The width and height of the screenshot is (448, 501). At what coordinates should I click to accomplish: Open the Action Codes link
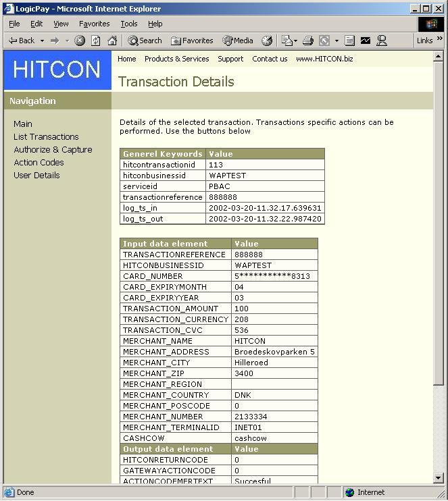[x=39, y=162]
